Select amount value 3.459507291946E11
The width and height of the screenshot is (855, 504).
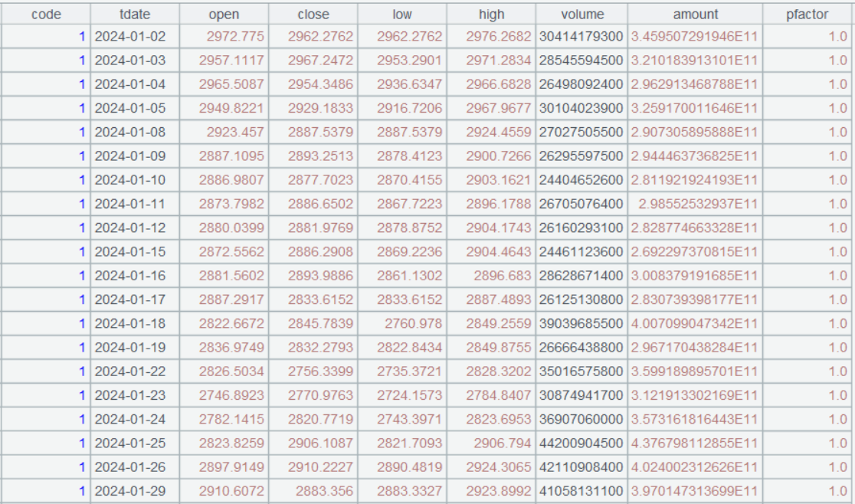695,37
